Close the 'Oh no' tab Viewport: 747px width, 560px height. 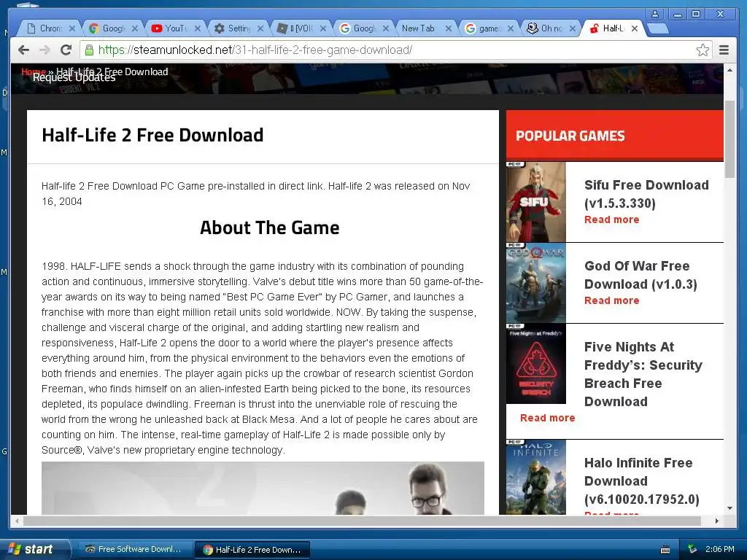point(573,28)
